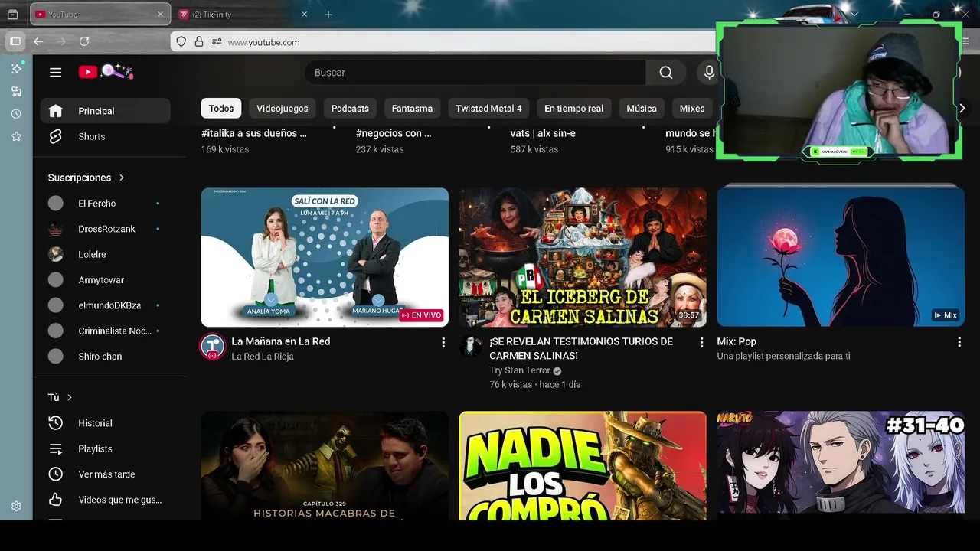Select the Podcasts filter chip
This screenshot has height=551, width=980.
(x=350, y=109)
